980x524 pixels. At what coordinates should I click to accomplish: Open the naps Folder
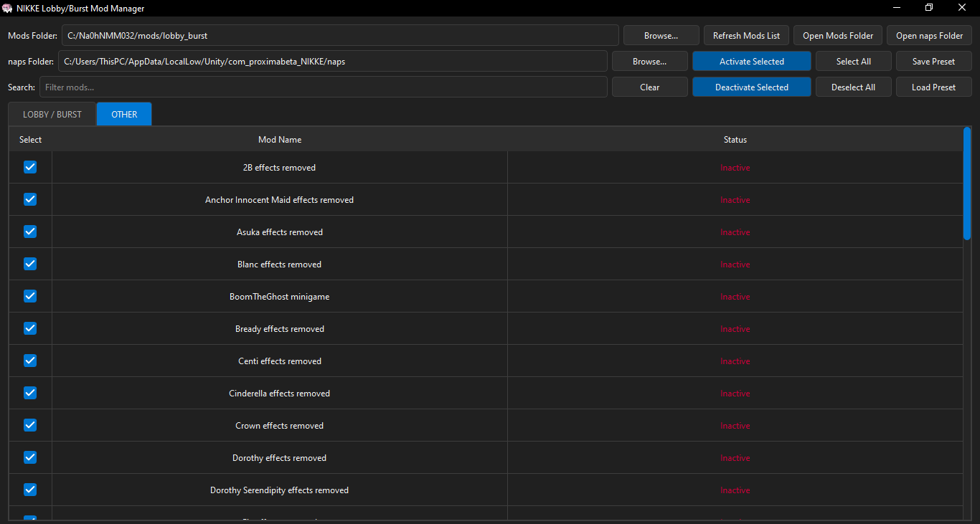929,34
